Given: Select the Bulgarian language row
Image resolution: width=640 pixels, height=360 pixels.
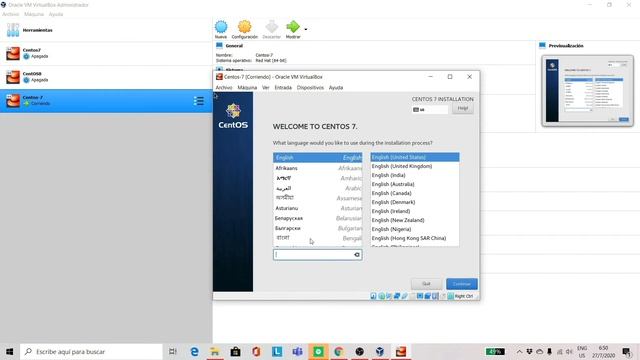Looking at the screenshot, I should pyautogui.click(x=318, y=228).
